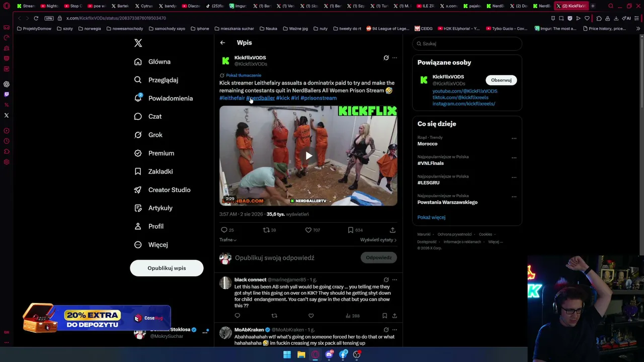Open more options for Morocco trend
The image size is (644, 362).
[x=514, y=138]
